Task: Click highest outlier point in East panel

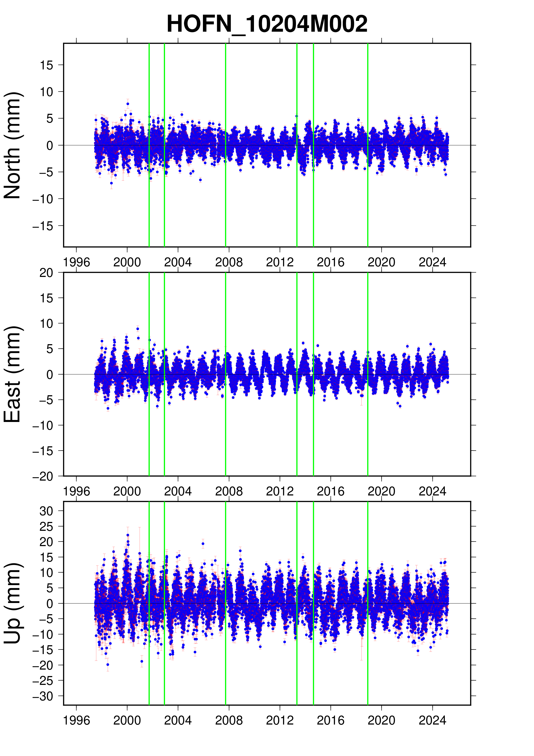Action: pos(138,329)
